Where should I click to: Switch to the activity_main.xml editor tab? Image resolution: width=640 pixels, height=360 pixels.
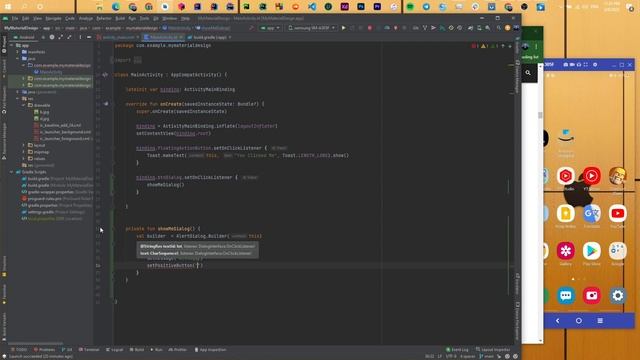(118, 37)
